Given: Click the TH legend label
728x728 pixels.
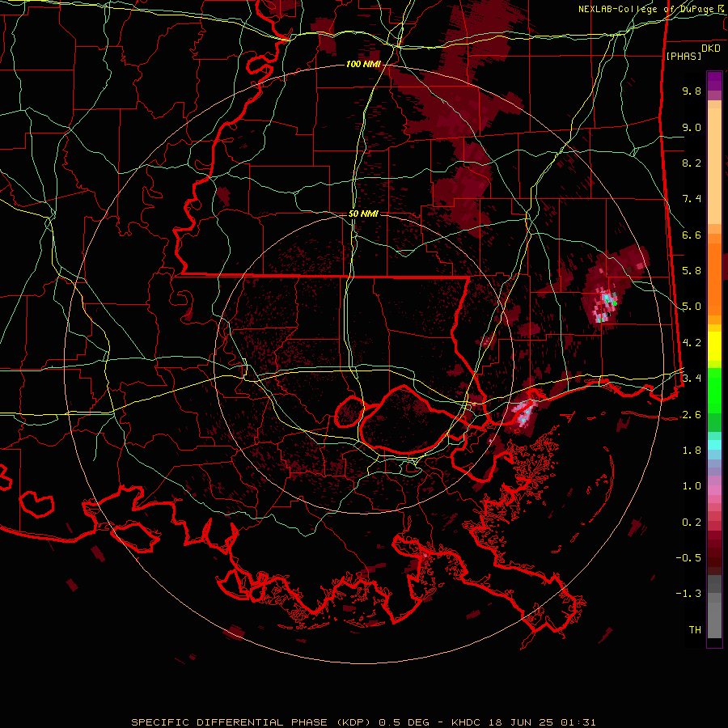Looking at the screenshot, I should pyautogui.click(x=695, y=630).
